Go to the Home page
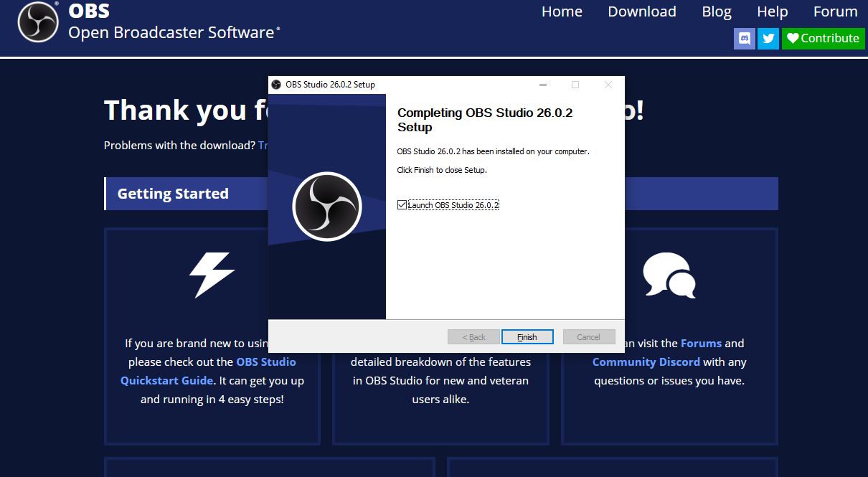This screenshot has width=868, height=477. pyautogui.click(x=562, y=11)
